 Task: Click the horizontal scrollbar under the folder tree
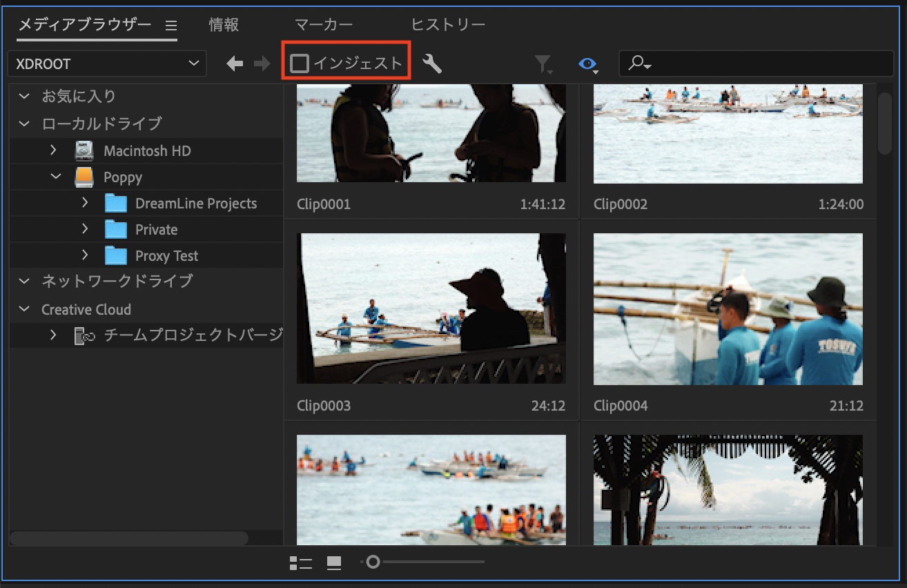tap(128, 538)
